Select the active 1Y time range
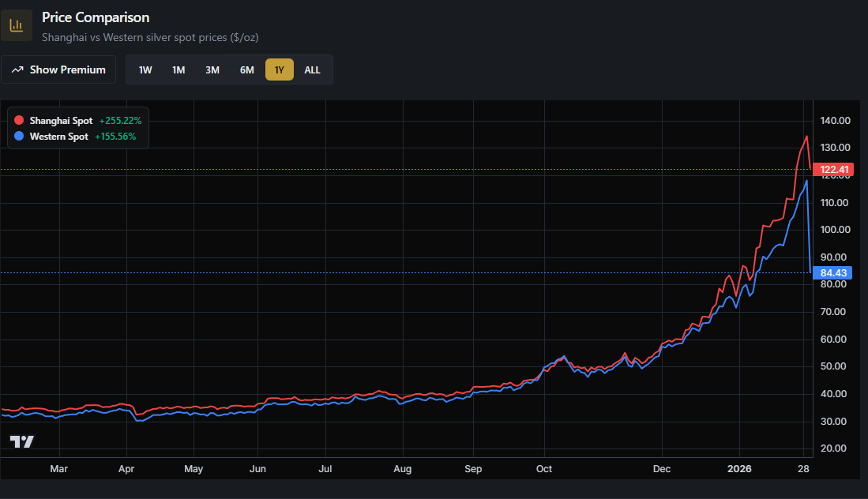 click(x=279, y=69)
